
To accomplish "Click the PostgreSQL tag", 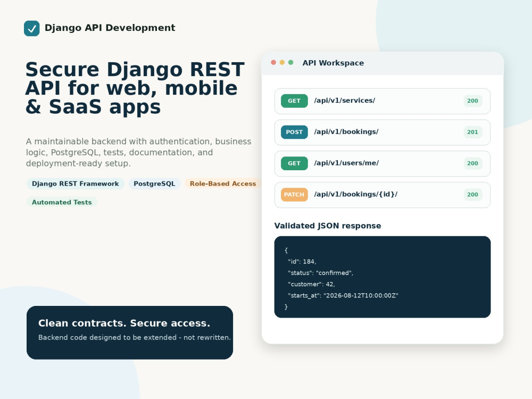I will tap(154, 184).
